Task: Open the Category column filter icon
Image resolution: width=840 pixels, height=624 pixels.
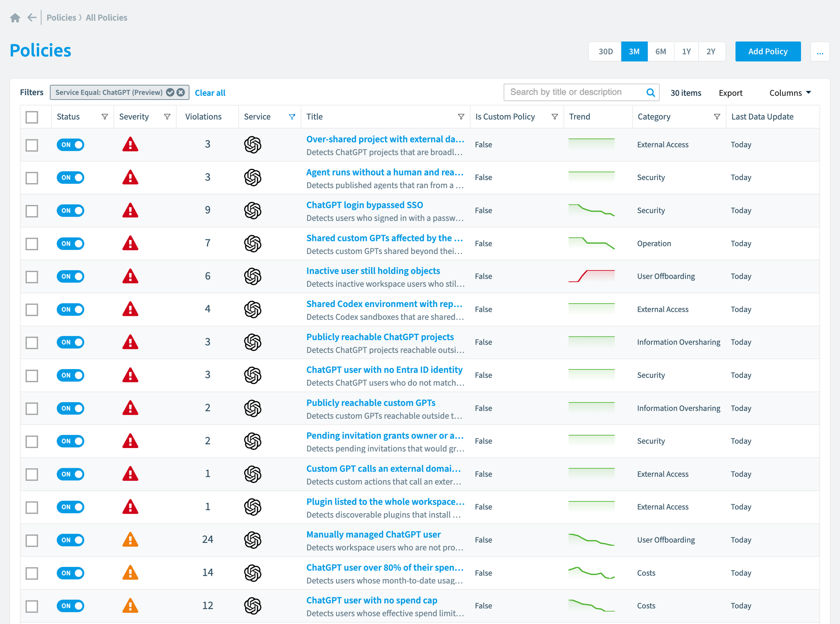Action: click(717, 117)
